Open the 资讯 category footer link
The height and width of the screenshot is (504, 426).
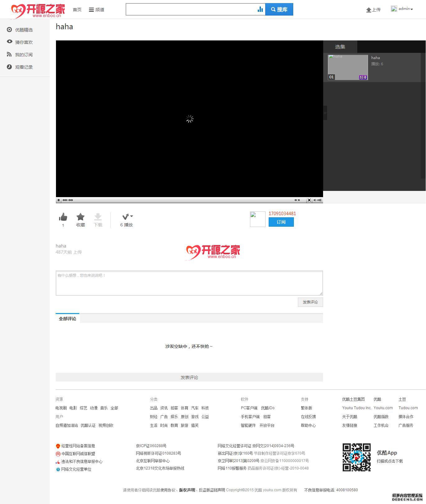click(x=164, y=408)
